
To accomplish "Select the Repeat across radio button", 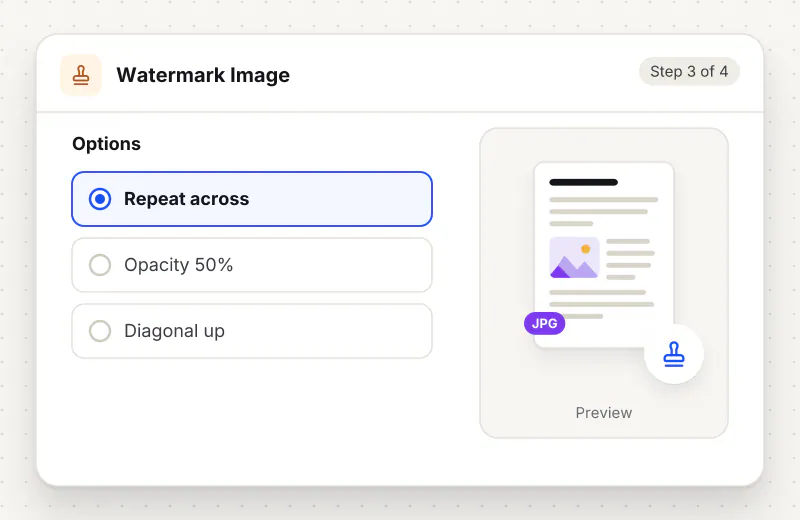I will tap(100, 199).
